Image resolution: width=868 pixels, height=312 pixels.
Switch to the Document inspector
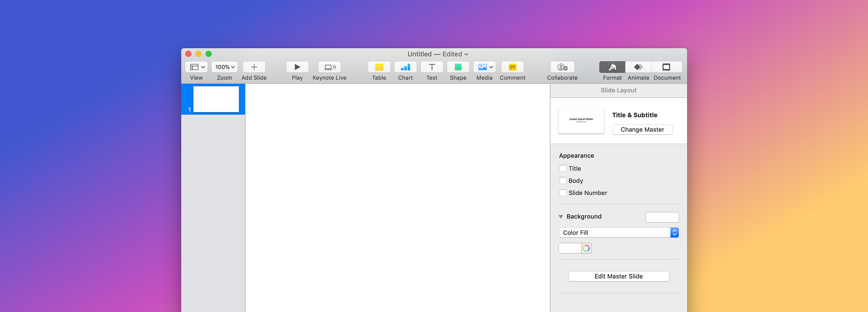click(x=667, y=67)
